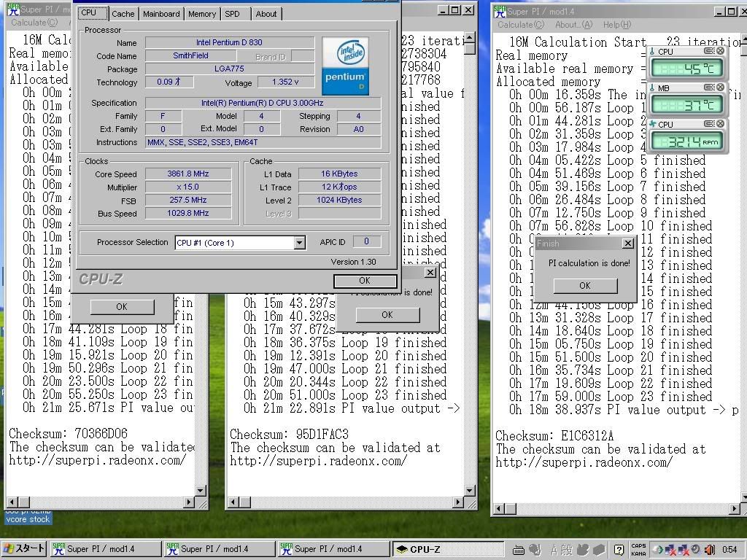Click OK in the CPU-Z window
The height and width of the screenshot is (560, 747).
tap(365, 281)
